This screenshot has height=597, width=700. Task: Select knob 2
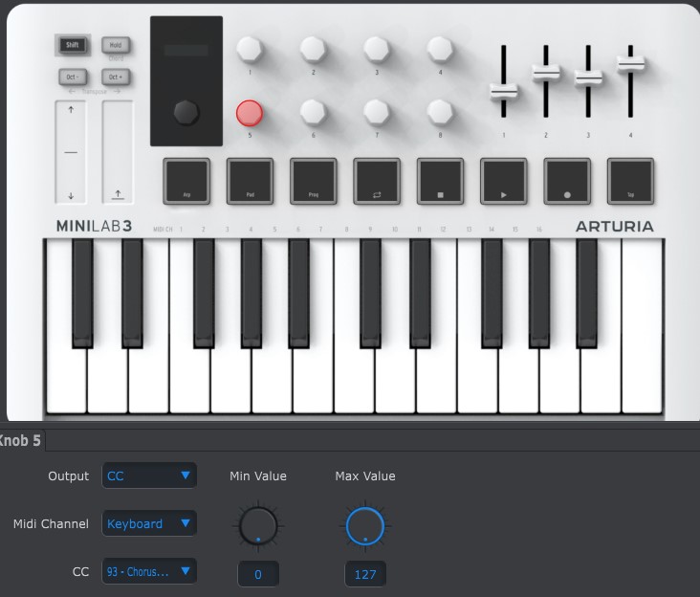click(x=313, y=49)
